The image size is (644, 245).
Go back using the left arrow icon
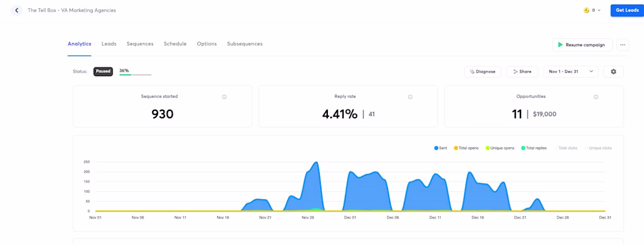pos(16,11)
